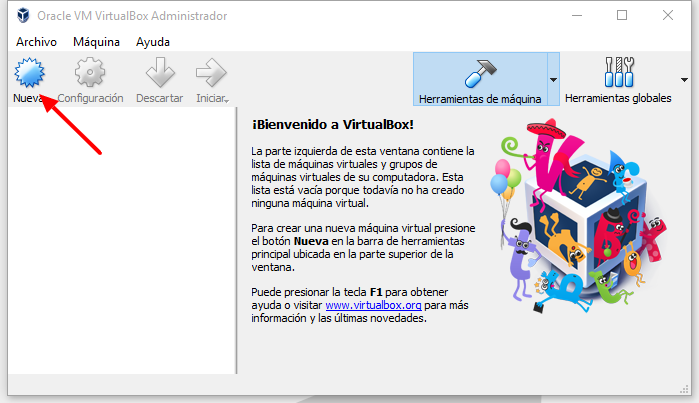The image size is (699, 403).
Task: Open the Archivo menu
Action: point(37,42)
